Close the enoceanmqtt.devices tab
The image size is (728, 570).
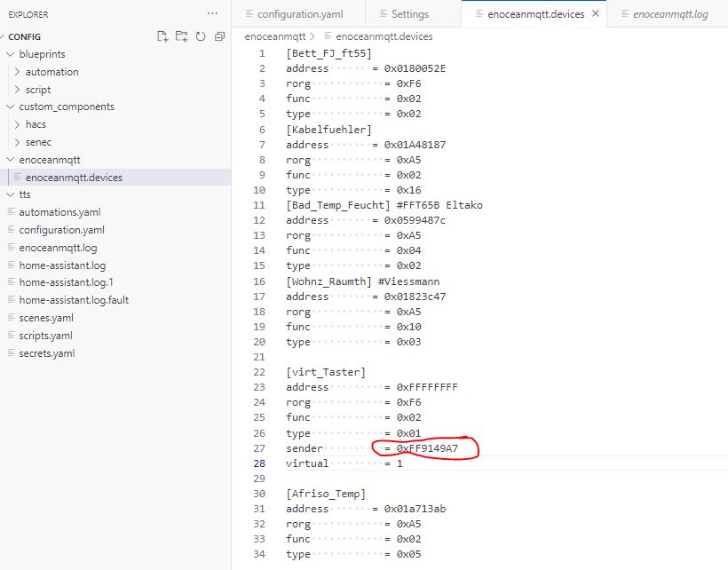point(595,14)
